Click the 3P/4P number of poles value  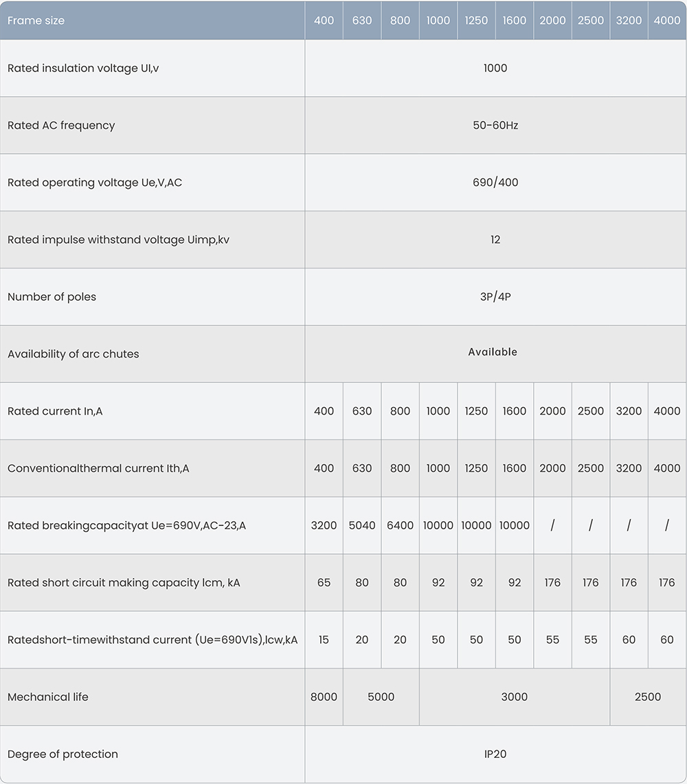click(x=495, y=297)
